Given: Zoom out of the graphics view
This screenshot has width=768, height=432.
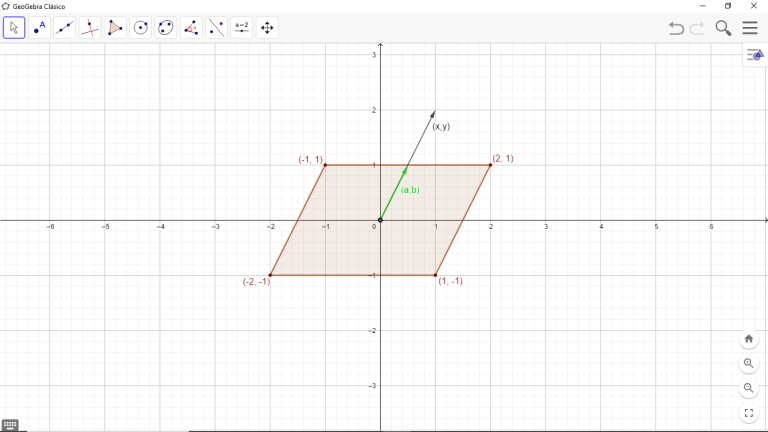Looking at the screenshot, I should pos(749,388).
